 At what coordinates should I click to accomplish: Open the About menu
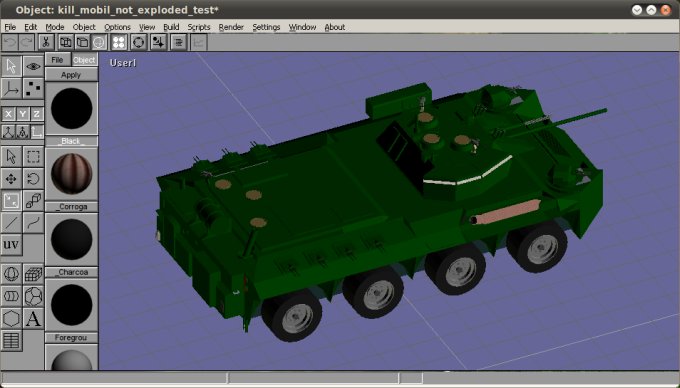335,27
